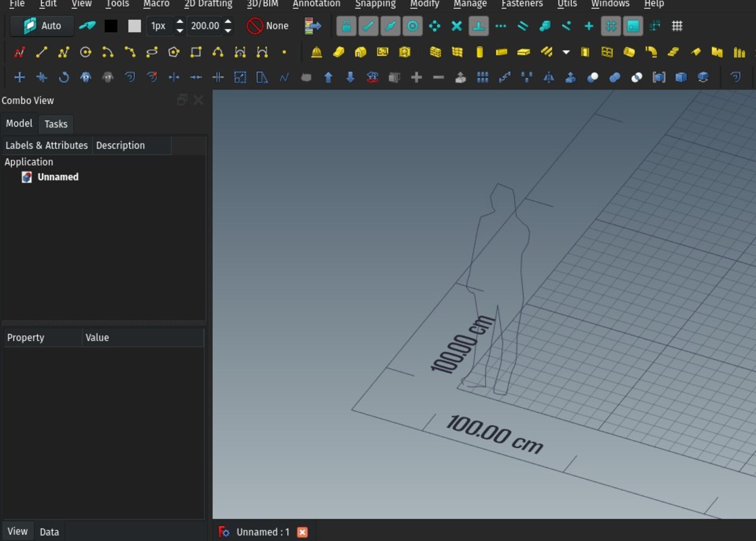The image size is (756, 541).
Task: Open the Annotation menu
Action: [317, 4]
